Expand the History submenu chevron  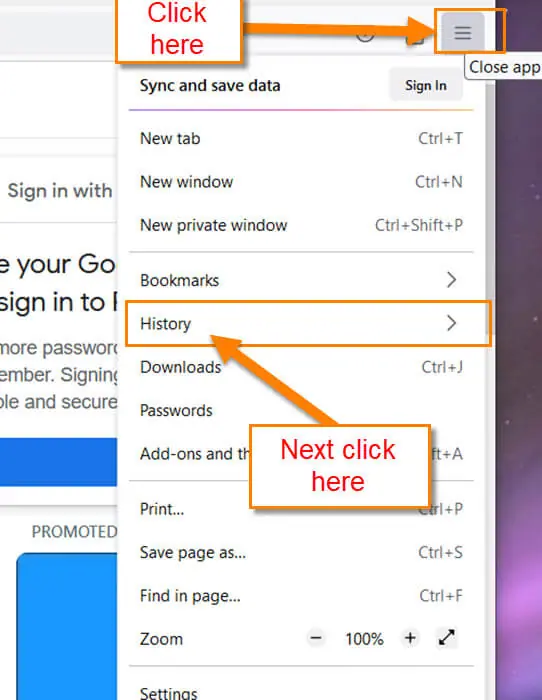pos(451,323)
